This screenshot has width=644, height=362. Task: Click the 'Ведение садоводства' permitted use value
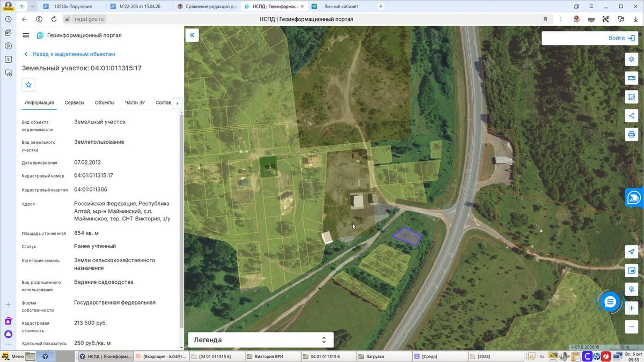[104, 282]
